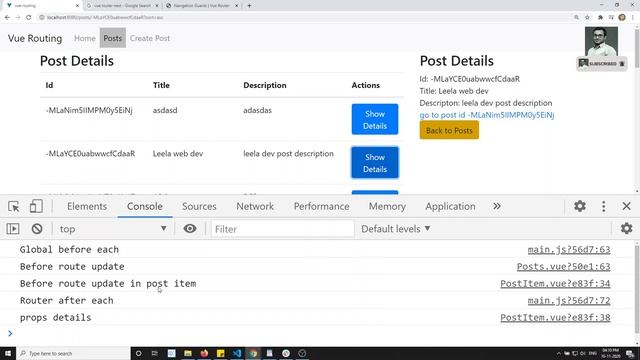Viewport: 640px width, 360px height.
Task: Toggle the live expression eye icon
Action: pyautogui.click(x=190, y=229)
